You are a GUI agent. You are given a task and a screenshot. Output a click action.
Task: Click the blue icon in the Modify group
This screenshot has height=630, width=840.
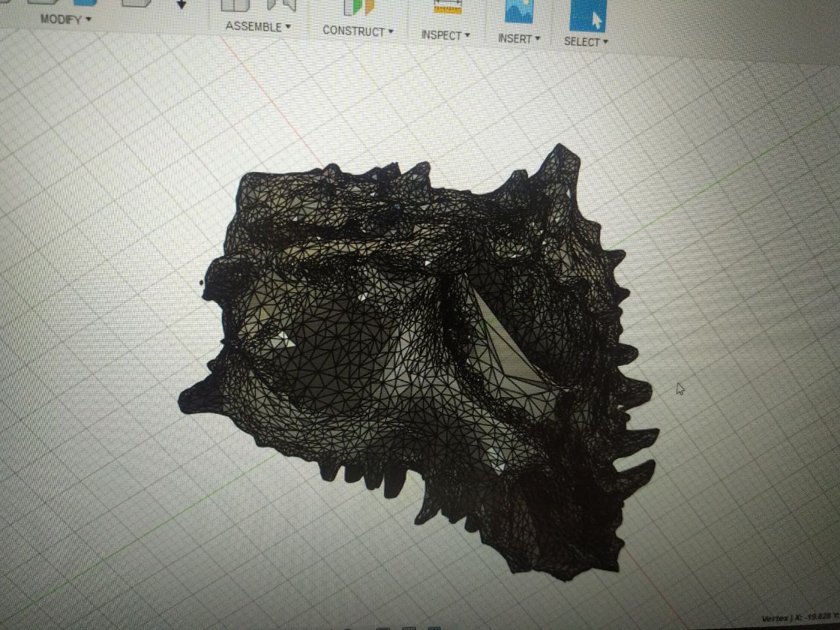pyautogui.click(x=85, y=3)
